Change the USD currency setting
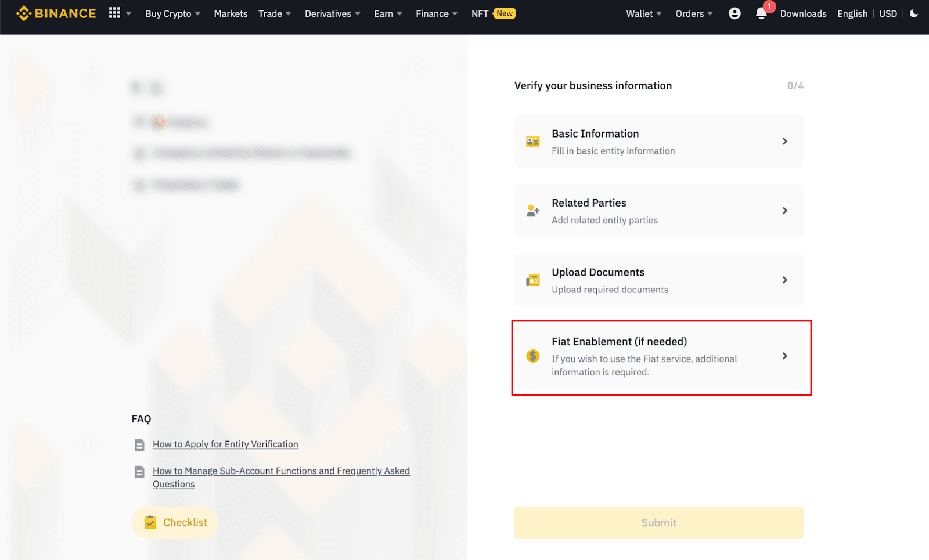 point(888,13)
